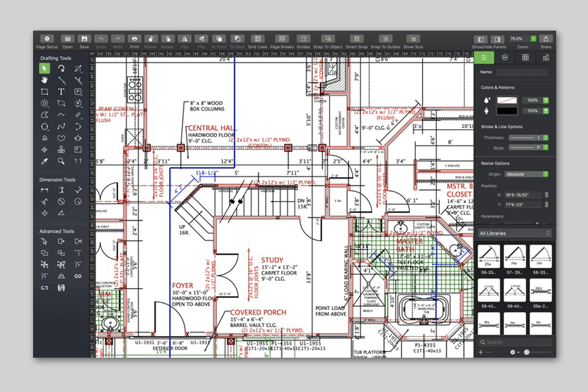Click the fill color swatch

(x=507, y=100)
